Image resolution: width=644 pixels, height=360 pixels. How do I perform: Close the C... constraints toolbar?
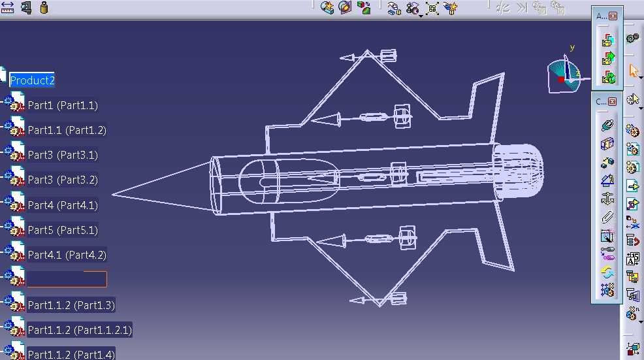(613, 101)
